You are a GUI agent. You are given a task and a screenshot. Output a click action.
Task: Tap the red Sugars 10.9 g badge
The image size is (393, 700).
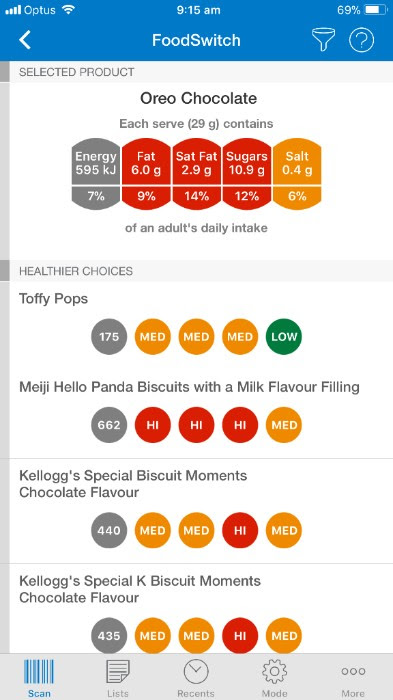(247, 174)
